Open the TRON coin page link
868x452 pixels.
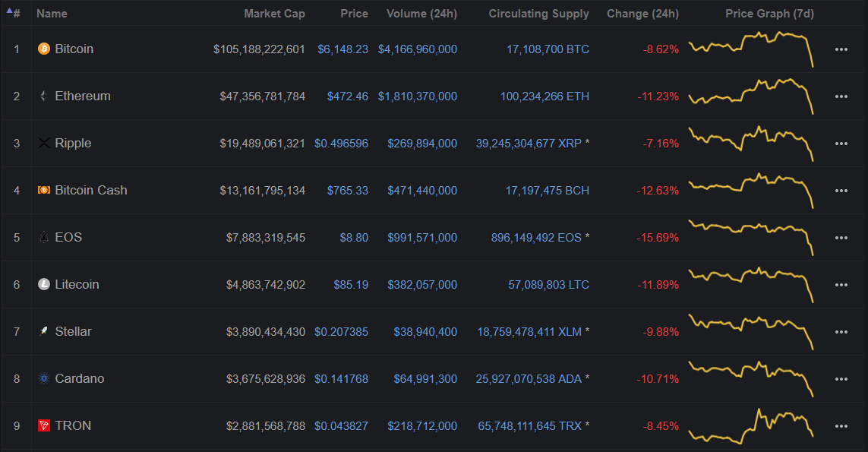click(x=73, y=425)
